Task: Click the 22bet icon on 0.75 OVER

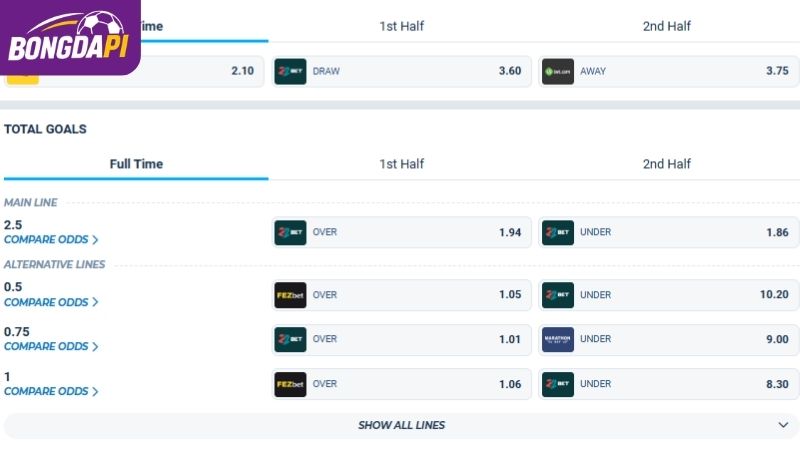Action: [290, 339]
